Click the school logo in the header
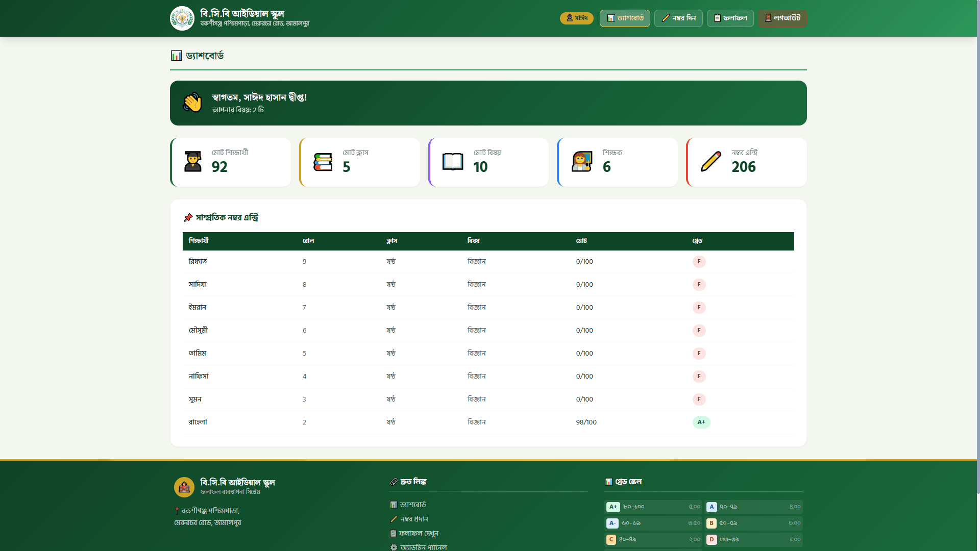This screenshot has width=980, height=551. 182,18
